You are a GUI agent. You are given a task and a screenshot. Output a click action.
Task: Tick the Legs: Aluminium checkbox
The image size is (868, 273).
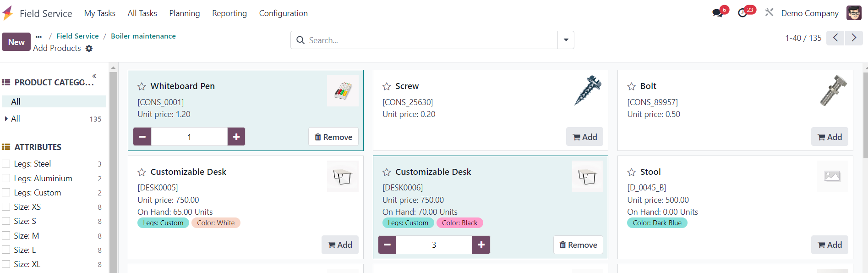coord(6,178)
